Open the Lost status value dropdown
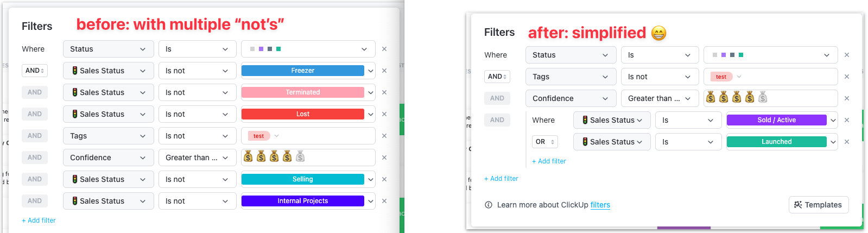This screenshot has width=868, height=233. [x=308, y=114]
